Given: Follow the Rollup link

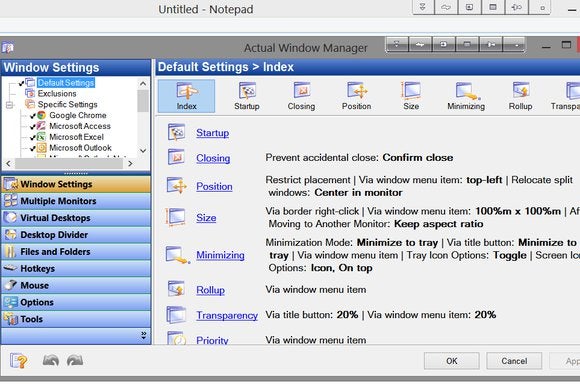Looking at the screenshot, I should pos(210,290).
